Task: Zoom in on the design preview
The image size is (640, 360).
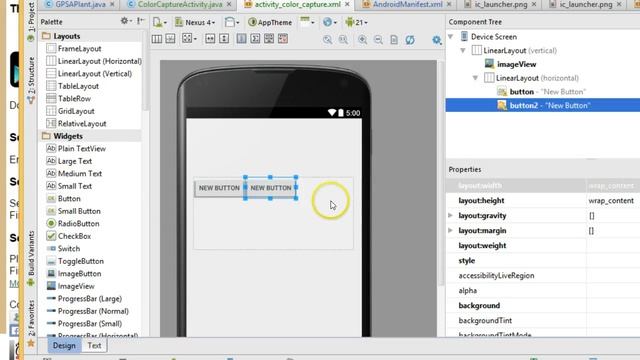Action: pyautogui.click(x=362, y=40)
